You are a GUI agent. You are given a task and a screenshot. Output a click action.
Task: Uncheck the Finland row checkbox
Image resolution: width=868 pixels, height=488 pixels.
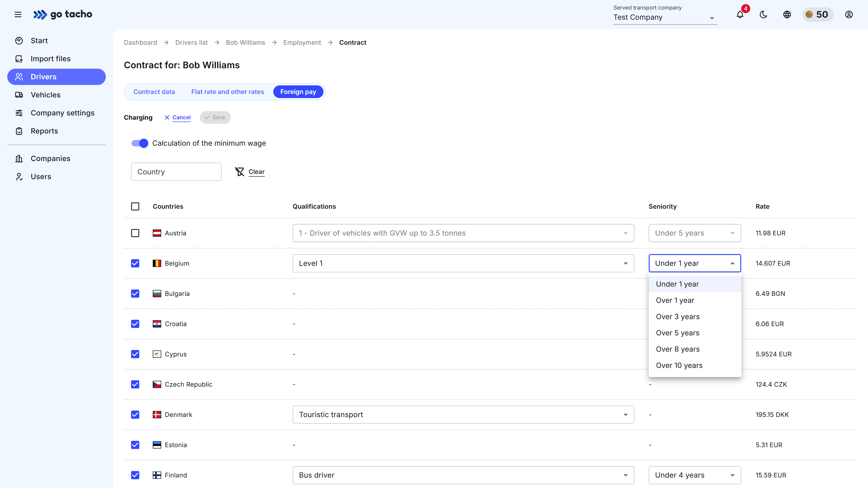(x=135, y=475)
